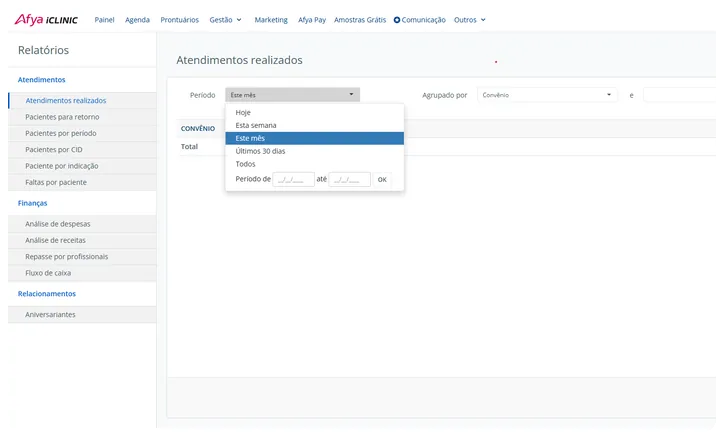Open Análise de despesas report
Image resolution: width=724 pixels, height=440 pixels.
[x=82, y=224]
